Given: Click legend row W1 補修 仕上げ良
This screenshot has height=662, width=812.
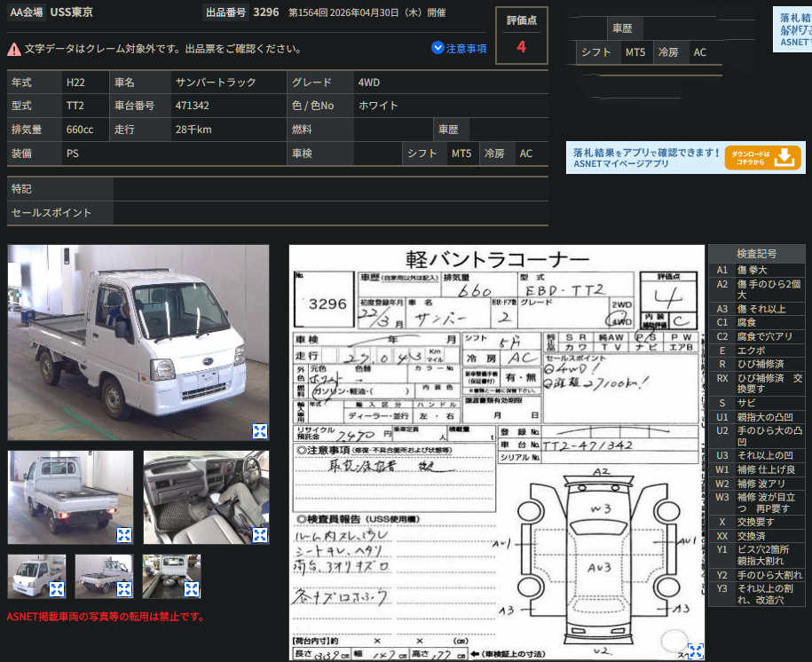Looking at the screenshot, I should point(757,469).
